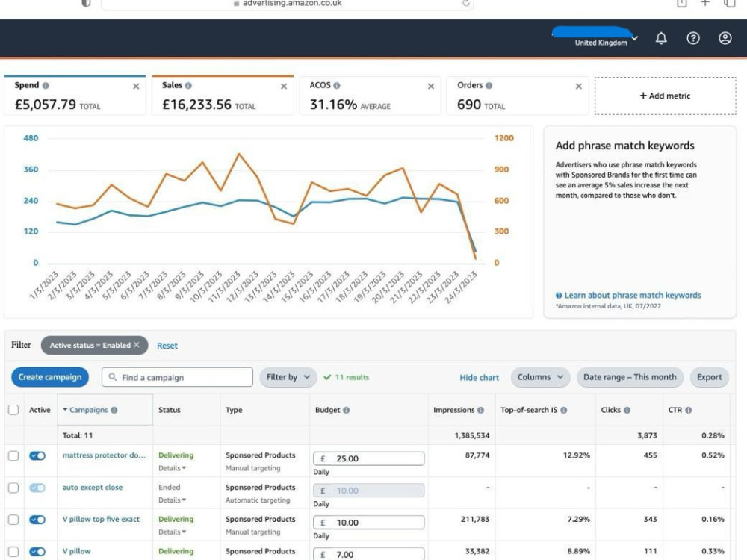747x560 pixels.
Task: Select the Sales metric card
Action: point(223,96)
